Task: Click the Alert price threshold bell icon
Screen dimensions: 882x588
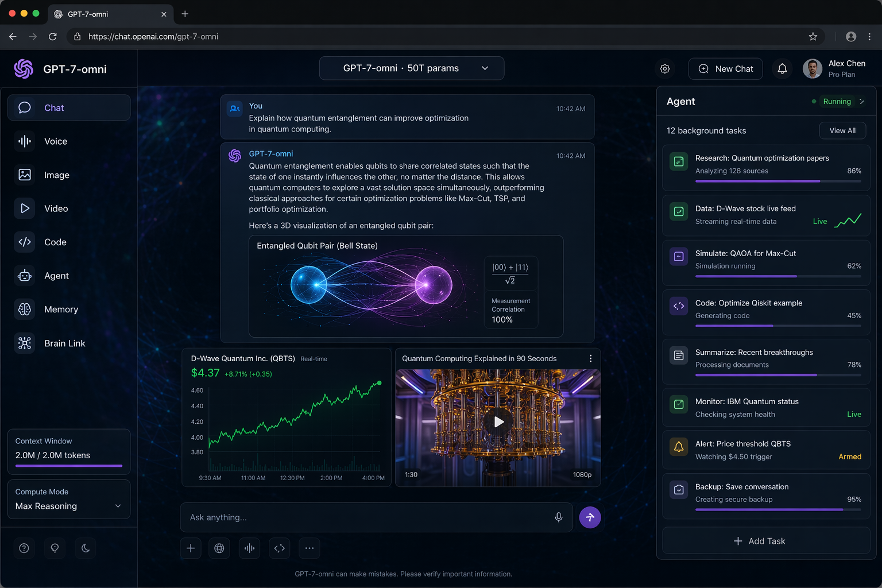Action: [x=679, y=447]
